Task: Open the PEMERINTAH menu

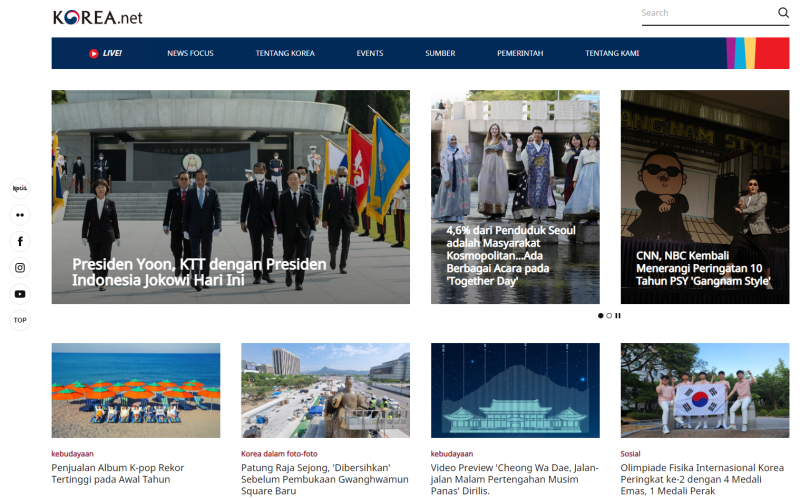Action: pos(520,53)
